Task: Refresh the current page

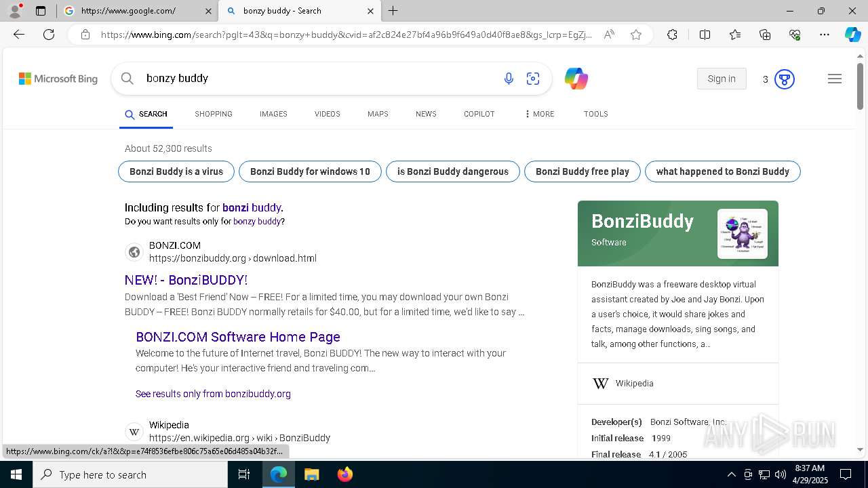Action: 49,35
